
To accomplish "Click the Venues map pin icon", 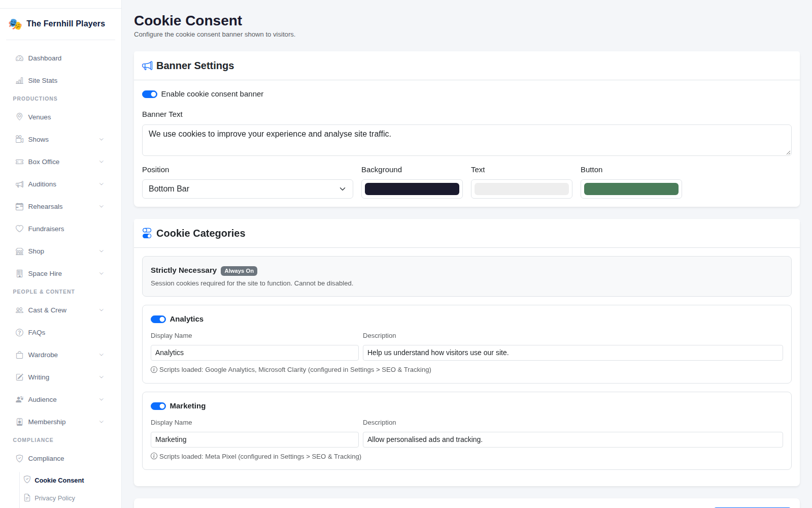I will (19, 117).
